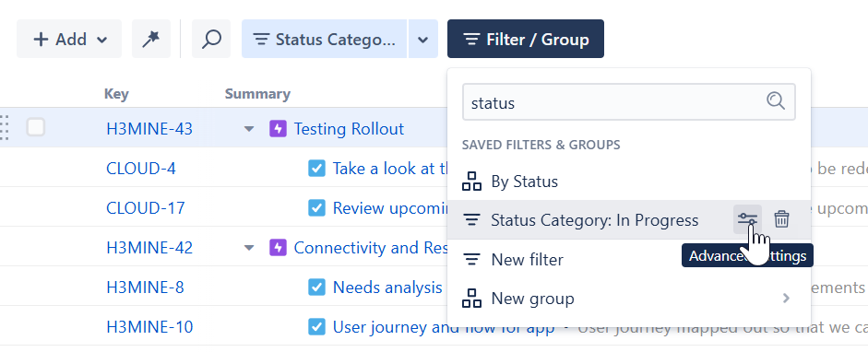The height and width of the screenshot is (352, 868).
Task: Choose New filter in the menu
Action: click(x=629, y=259)
